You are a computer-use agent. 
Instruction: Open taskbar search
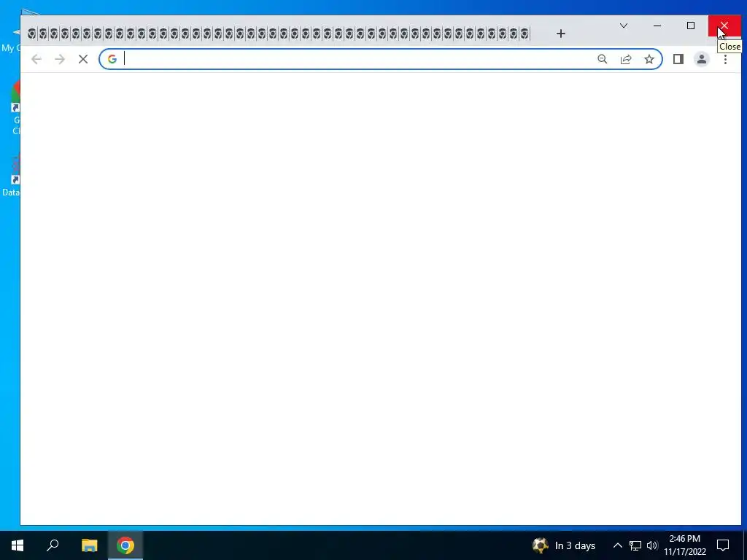coord(53,545)
